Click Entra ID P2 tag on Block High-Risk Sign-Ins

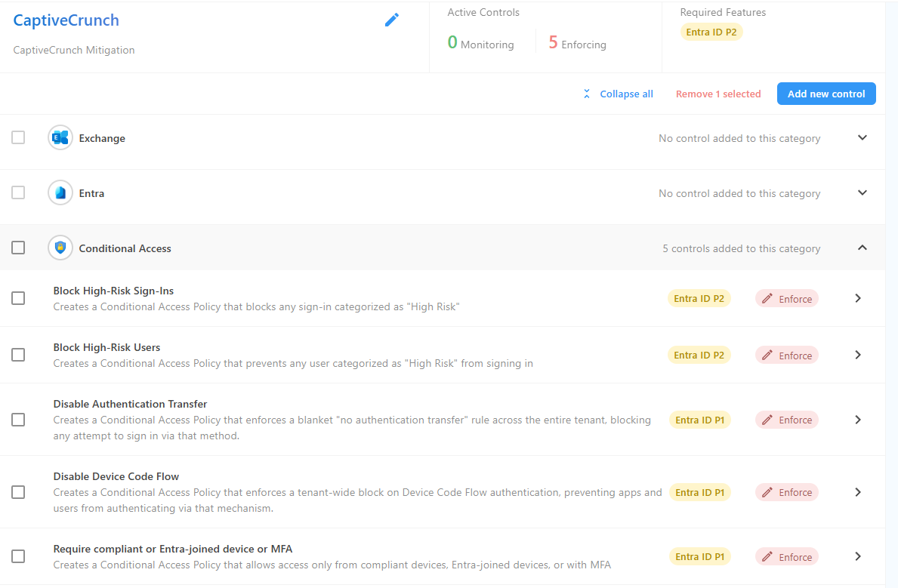click(x=699, y=298)
